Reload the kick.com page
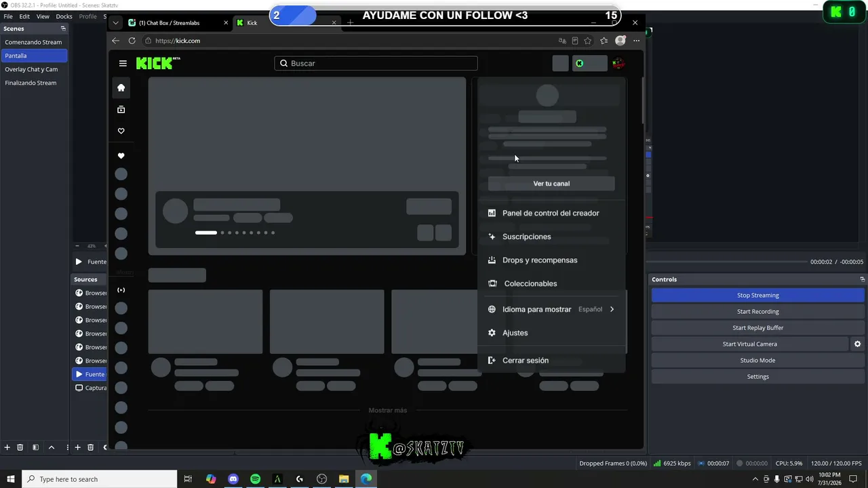Screen dimensions: 868x488 point(132,41)
